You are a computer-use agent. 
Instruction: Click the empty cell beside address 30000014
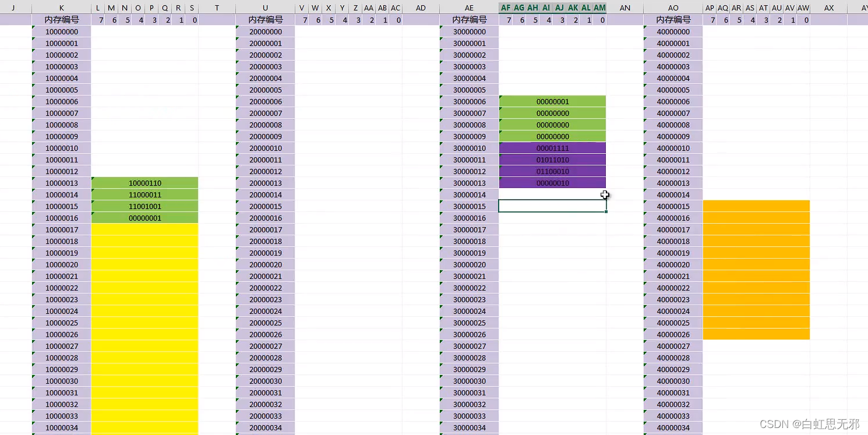pyautogui.click(x=553, y=194)
